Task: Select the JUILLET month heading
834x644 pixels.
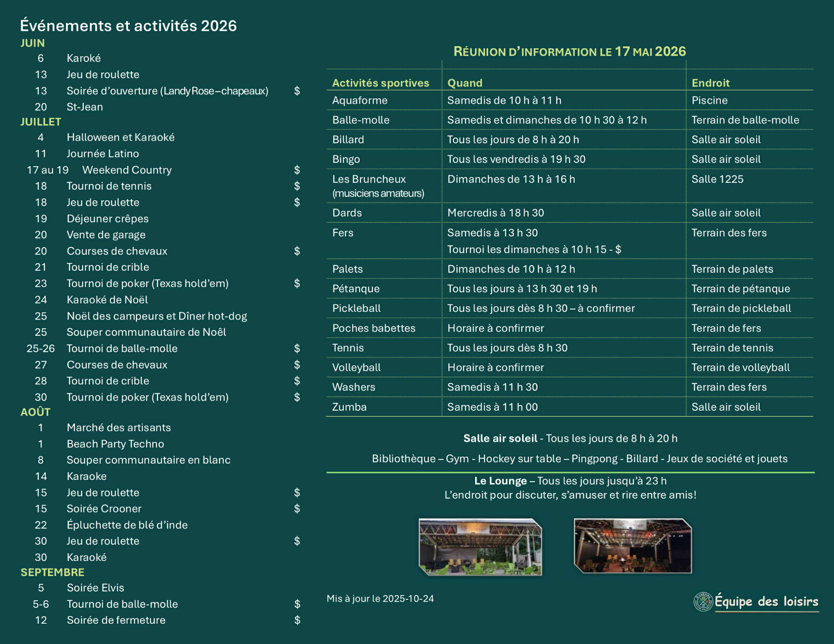Action: pos(41,122)
